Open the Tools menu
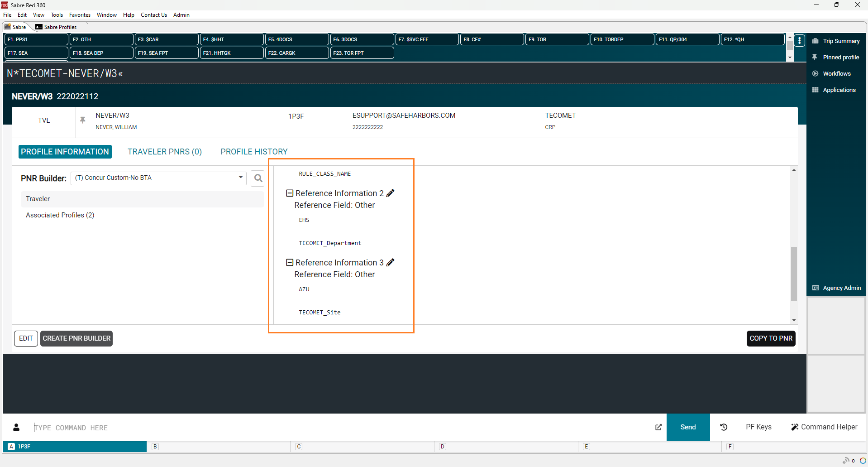Screen dimensions: 868x467 57,15
